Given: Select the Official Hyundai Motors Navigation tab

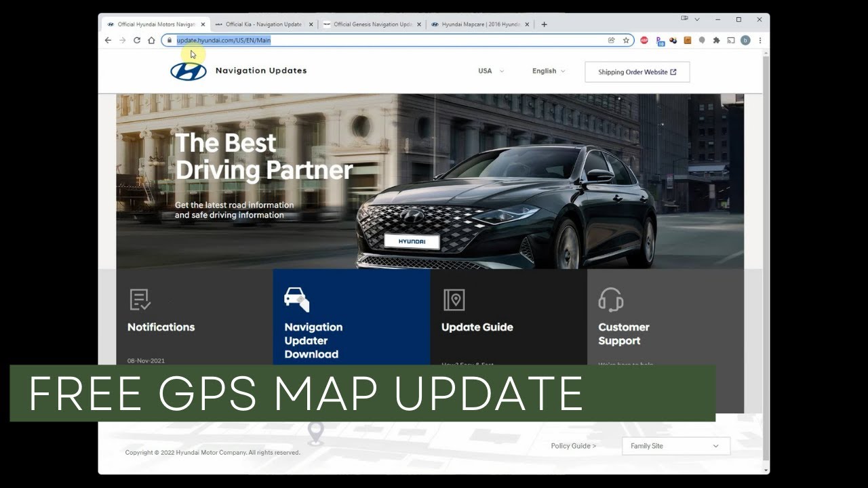Looking at the screenshot, I should point(156,24).
